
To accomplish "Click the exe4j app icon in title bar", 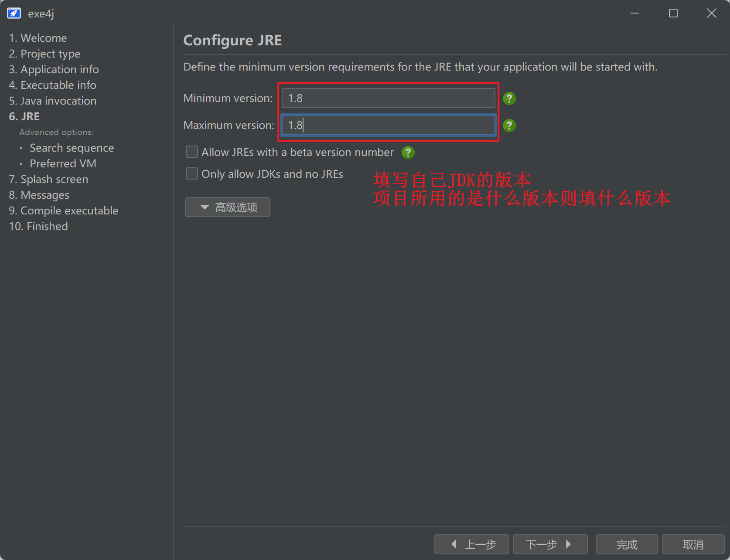I will (x=14, y=14).
